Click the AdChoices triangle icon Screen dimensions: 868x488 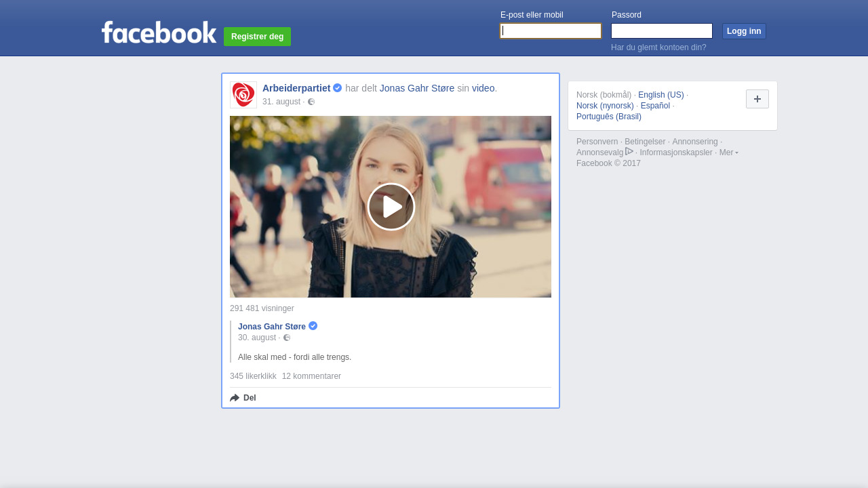[x=629, y=151]
